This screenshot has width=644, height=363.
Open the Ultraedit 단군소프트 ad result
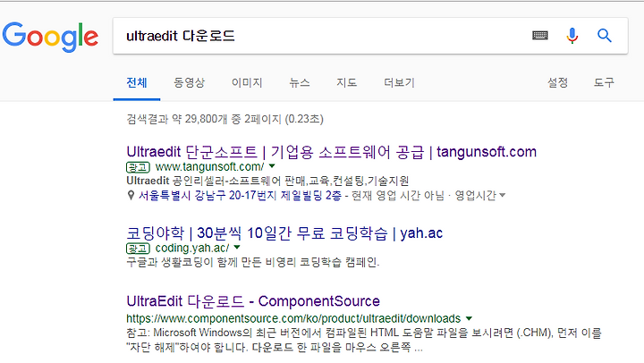tap(332, 152)
